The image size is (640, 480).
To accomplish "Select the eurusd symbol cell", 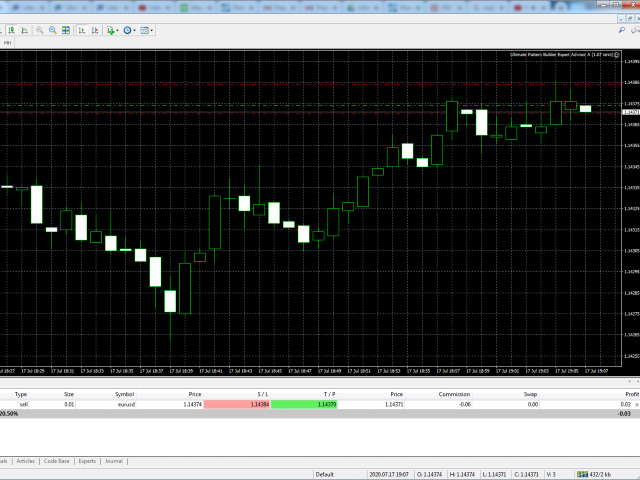I will point(126,404).
